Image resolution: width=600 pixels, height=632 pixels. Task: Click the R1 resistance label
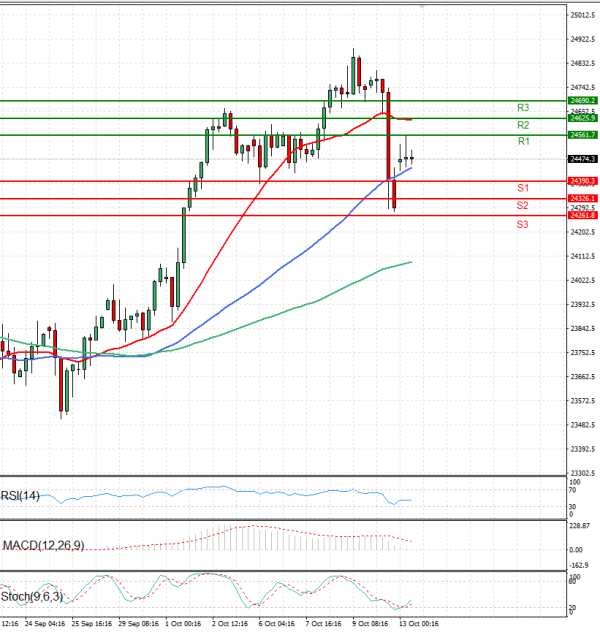click(523, 142)
